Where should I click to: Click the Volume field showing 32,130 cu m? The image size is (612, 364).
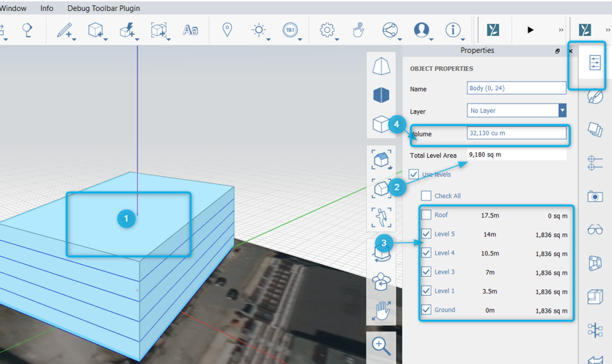[x=517, y=133]
